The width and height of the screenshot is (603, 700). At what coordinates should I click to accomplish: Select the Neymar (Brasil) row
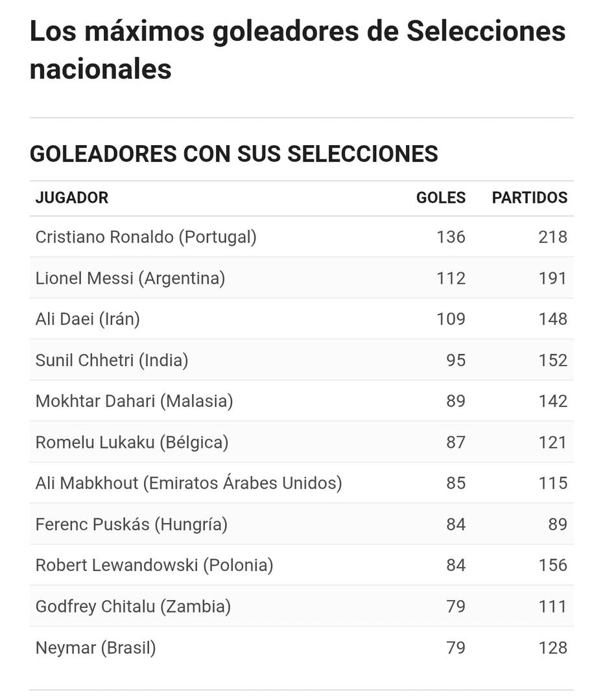click(x=301, y=647)
